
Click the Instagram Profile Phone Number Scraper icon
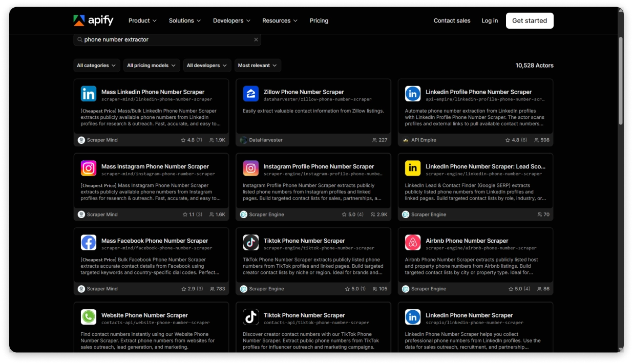click(x=251, y=168)
